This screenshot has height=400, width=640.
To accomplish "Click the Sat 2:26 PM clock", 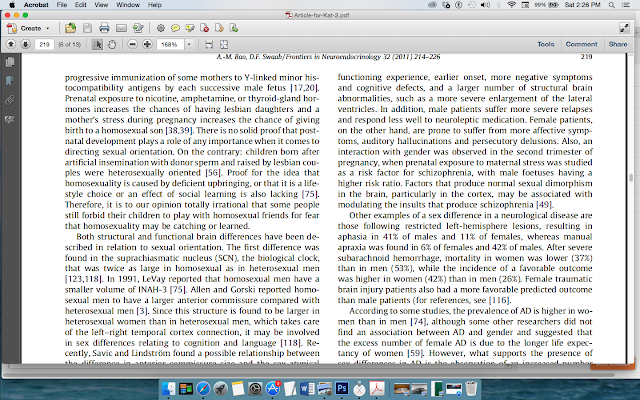I will [582, 4].
